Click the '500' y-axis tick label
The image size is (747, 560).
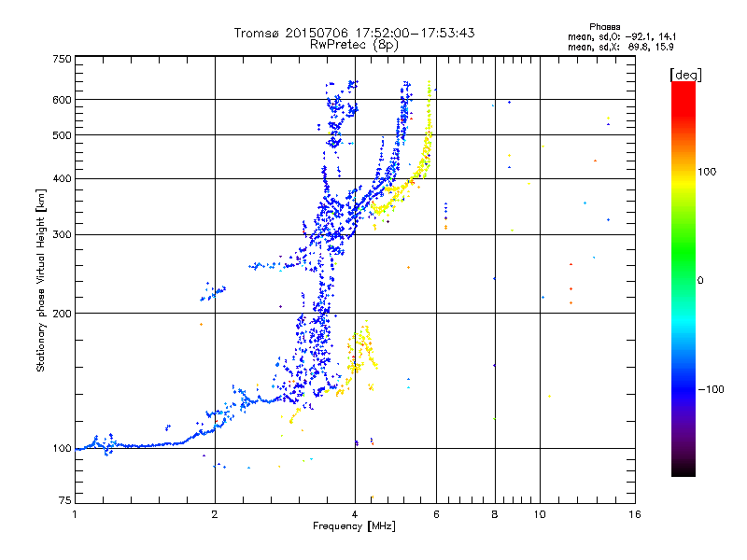[x=62, y=135]
